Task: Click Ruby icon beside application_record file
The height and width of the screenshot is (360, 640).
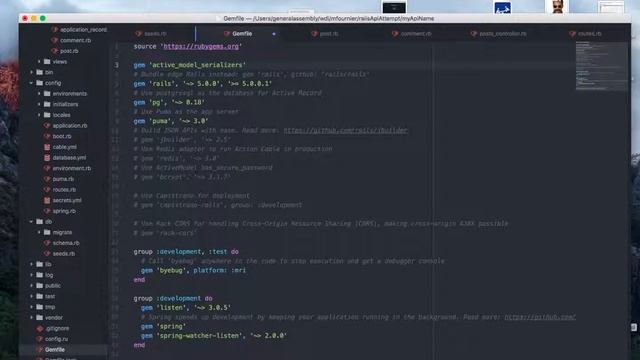Action: (x=55, y=29)
